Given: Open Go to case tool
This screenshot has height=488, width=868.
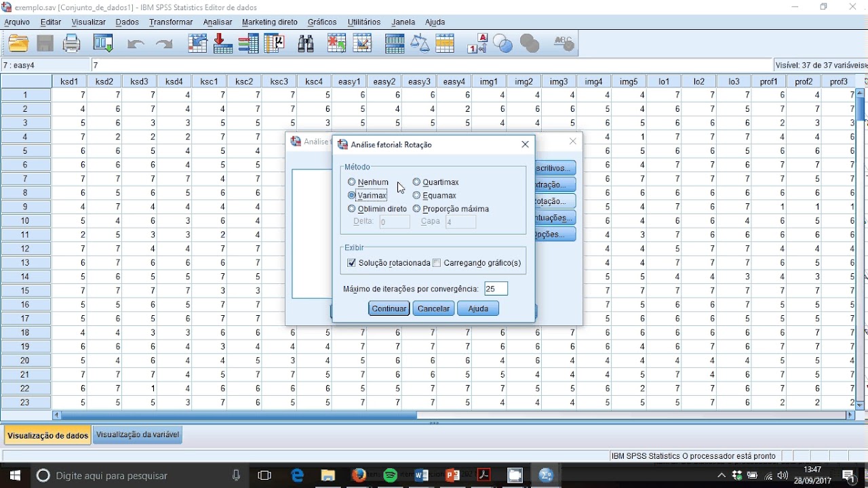Looking at the screenshot, I should pyautogui.click(x=197, y=44).
